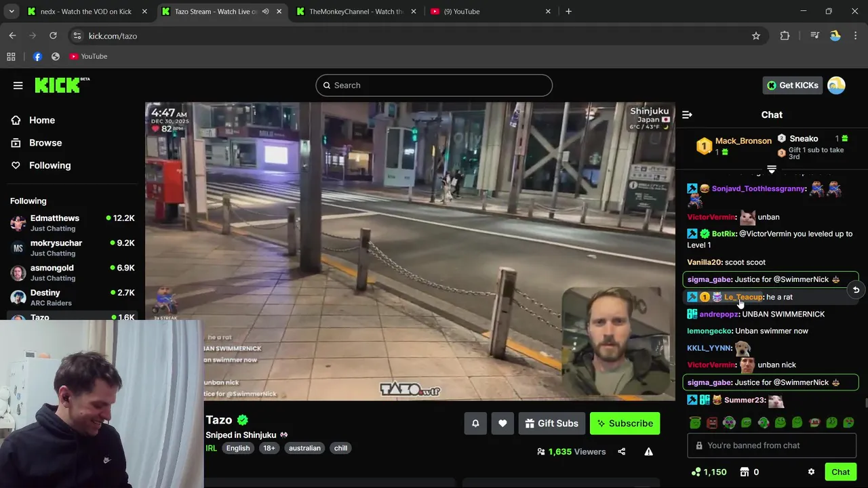Mute the Tazo Stream tab audio icon
This screenshot has width=868, height=488.
[265, 12]
